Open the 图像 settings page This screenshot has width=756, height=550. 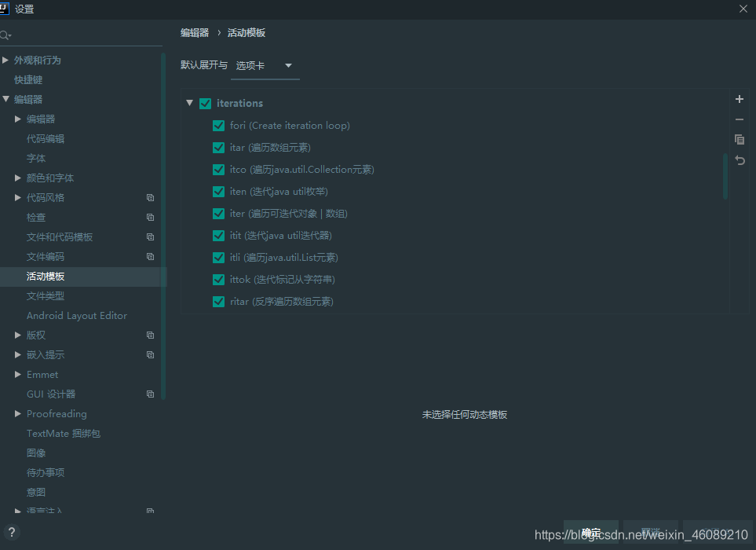tap(36, 453)
